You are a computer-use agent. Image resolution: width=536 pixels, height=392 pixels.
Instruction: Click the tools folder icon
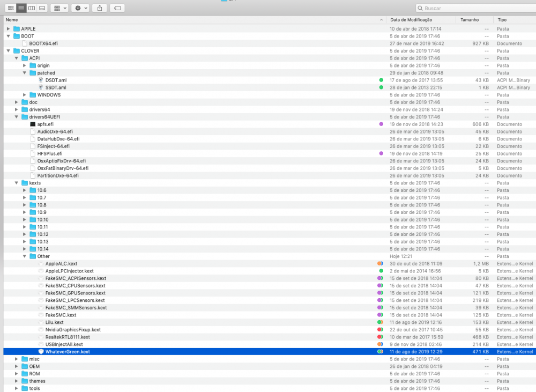(x=25, y=388)
